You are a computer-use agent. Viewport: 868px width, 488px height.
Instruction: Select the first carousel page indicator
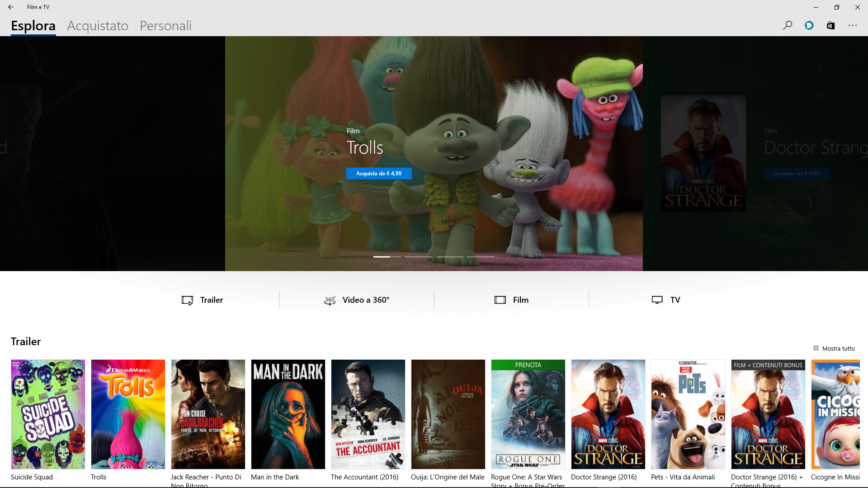click(387, 257)
